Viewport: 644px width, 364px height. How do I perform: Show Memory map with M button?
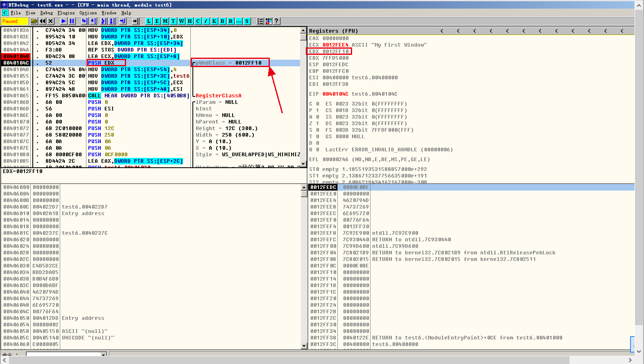point(165,21)
